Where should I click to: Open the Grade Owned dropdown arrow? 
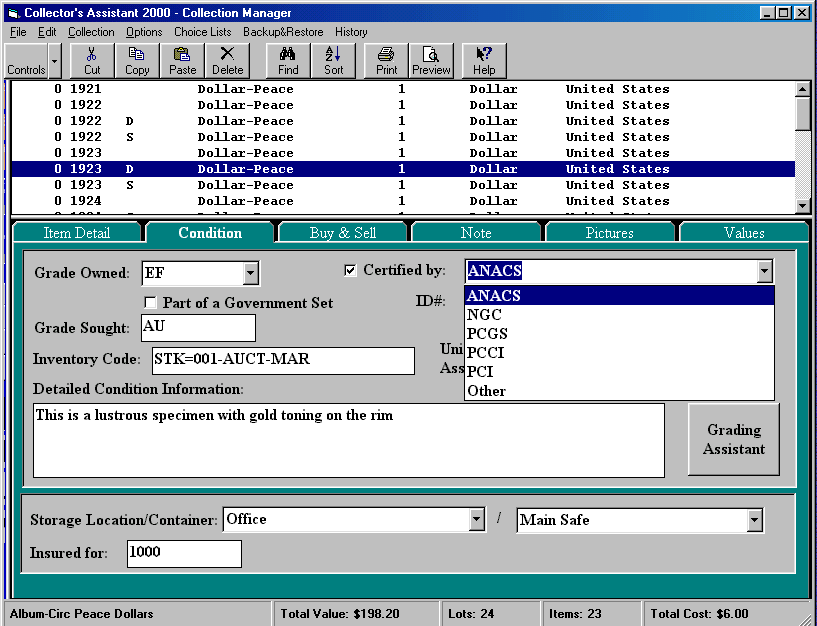[x=251, y=273]
